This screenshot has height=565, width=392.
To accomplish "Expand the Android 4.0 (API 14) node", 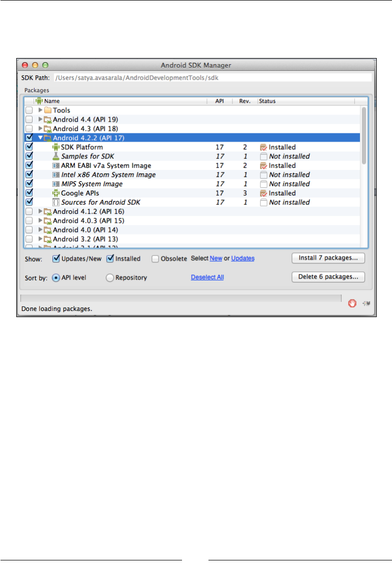I will (40, 230).
